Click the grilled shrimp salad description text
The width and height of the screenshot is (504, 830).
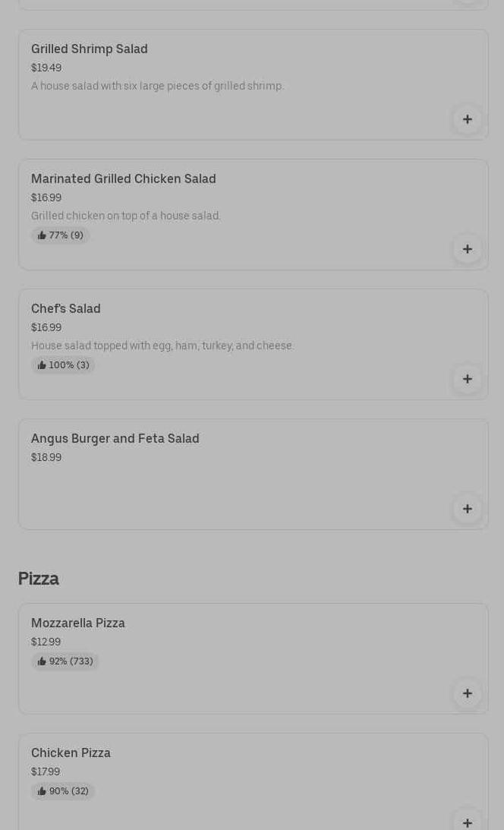157,86
